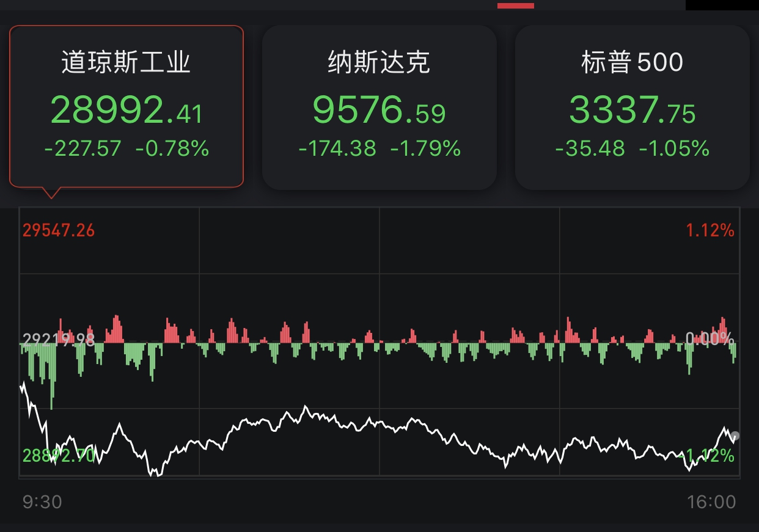Click the previous close label 29219.98
This screenshot has height=532, width=759.
pos(59,340)
